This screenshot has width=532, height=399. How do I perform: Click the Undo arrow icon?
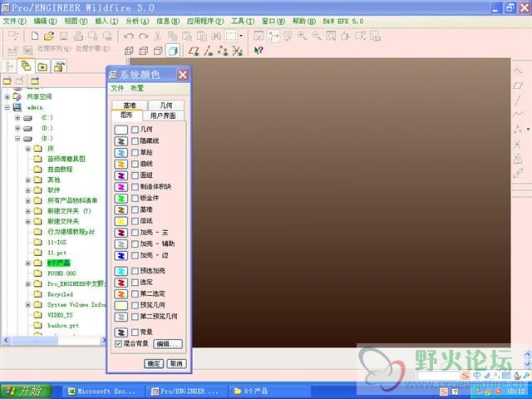129,36
